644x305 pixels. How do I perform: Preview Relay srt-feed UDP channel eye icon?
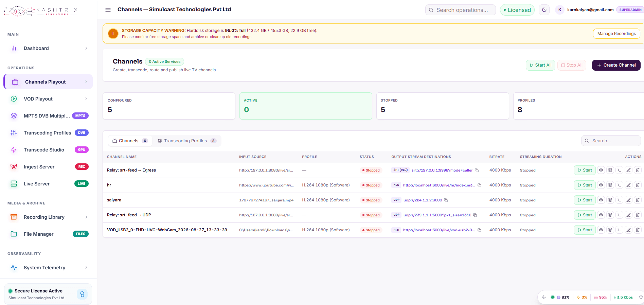pyautogui.click(x=601, y=215)
